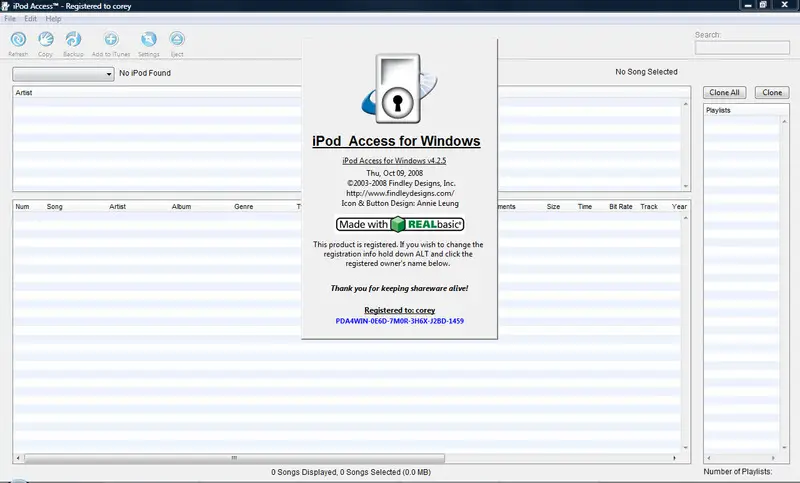Sort by Album column header
800x483 pixels.
pyautogui.click(x=181, y=207)
